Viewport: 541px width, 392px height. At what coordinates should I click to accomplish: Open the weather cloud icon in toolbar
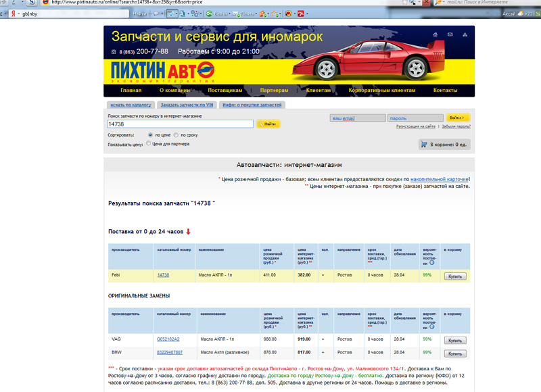520,14
